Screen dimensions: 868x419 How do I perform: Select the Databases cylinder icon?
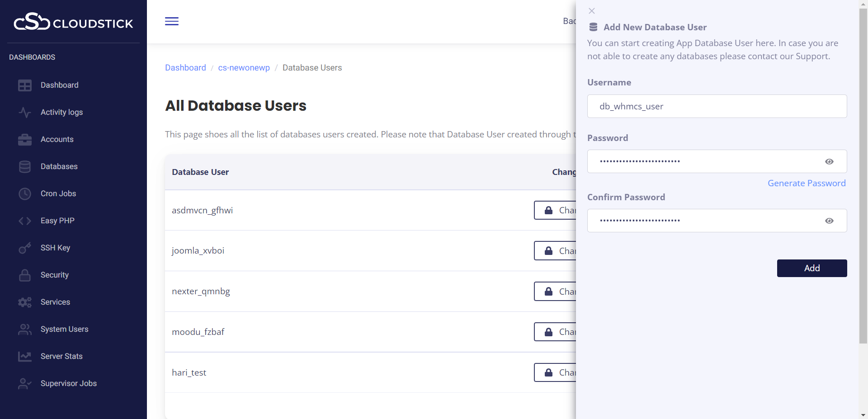click(25, 167)
